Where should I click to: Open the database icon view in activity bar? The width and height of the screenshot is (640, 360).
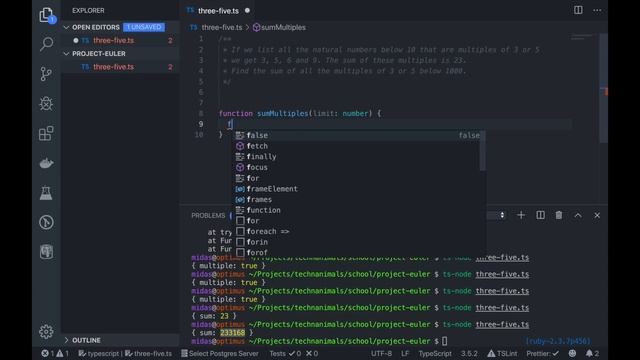coord(46,251)
